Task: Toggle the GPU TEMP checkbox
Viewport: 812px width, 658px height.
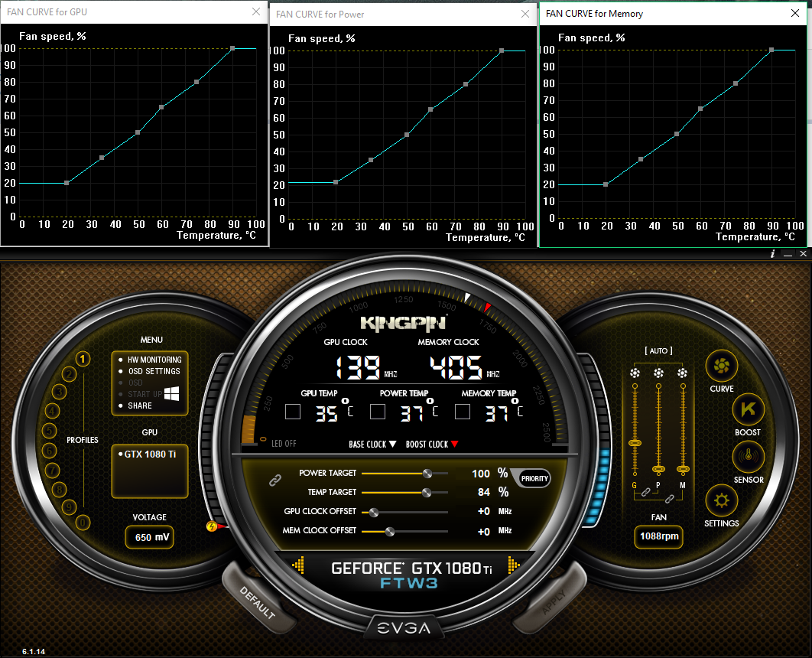Action: (293, 412)
